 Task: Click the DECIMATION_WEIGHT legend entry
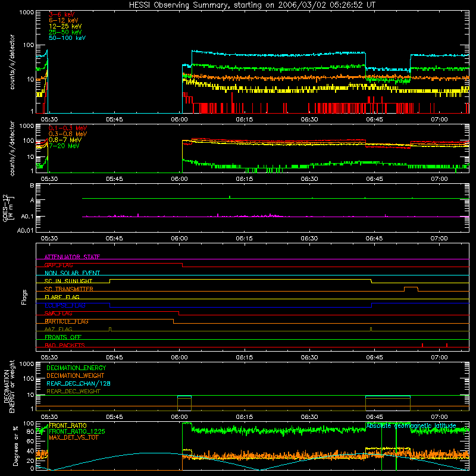pyautogui.click(x=76, y=375)
